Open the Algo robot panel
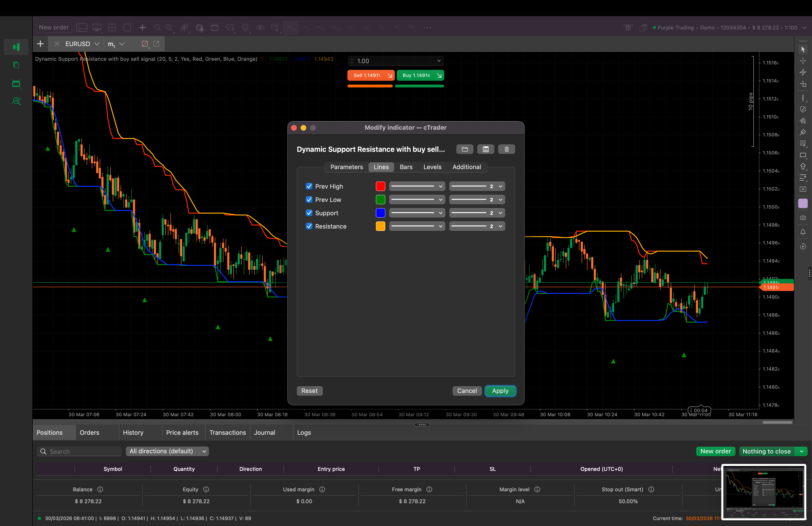 click(16, 84)
